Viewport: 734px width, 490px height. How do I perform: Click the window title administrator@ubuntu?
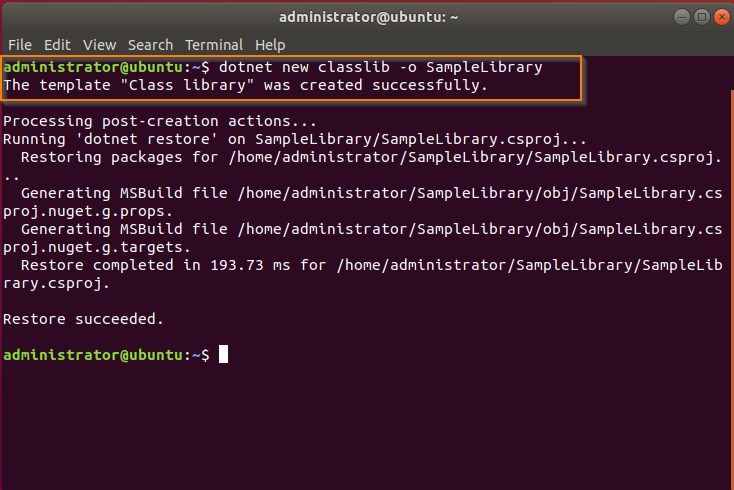pos(368,17)
